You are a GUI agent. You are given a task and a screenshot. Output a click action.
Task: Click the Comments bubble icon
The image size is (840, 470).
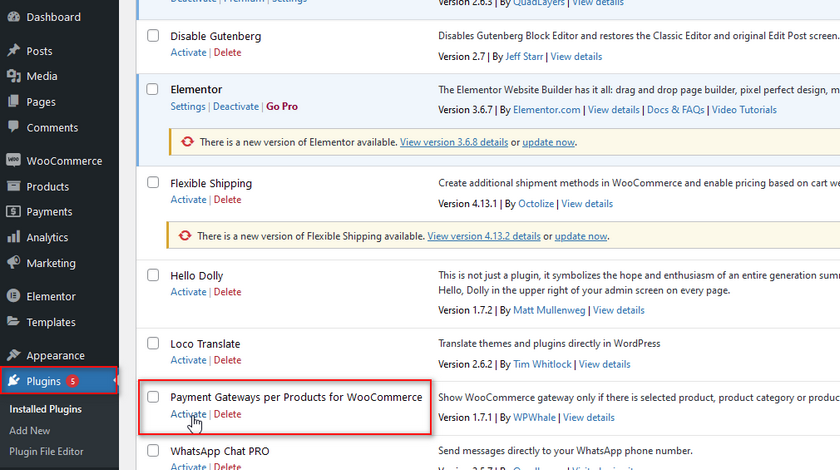tap(13, 127)
